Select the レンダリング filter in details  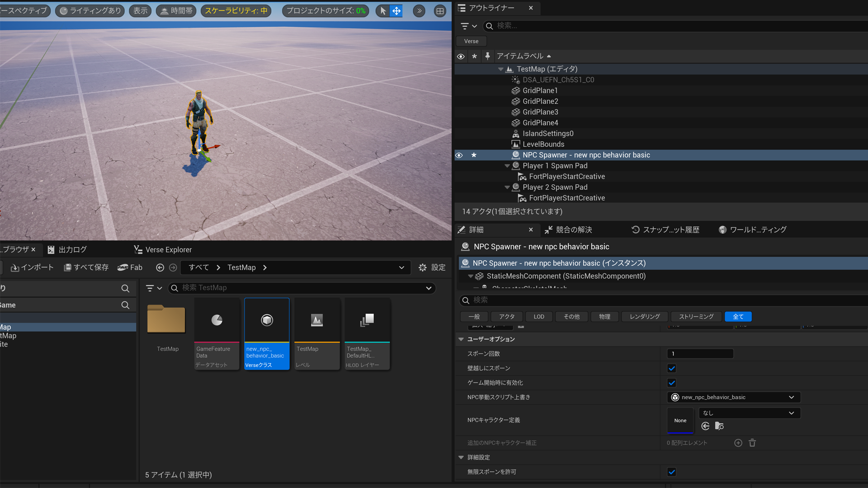pos(645,317)
